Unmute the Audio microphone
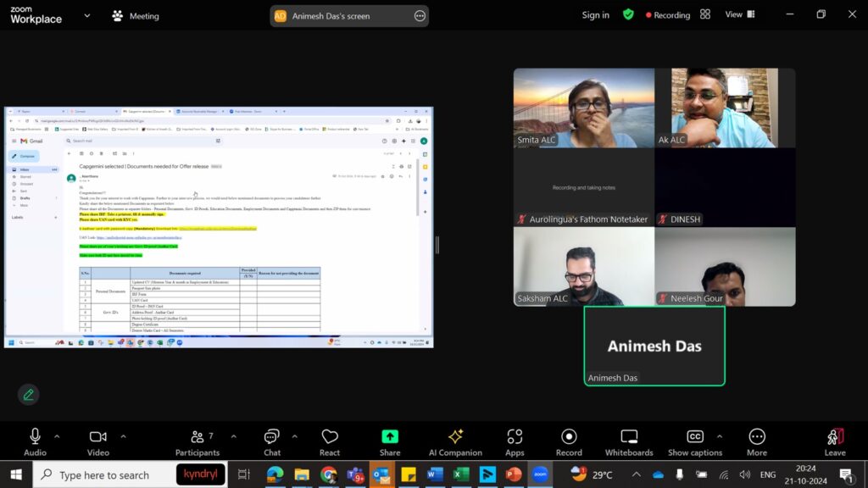Image resolution: width=868 pixels, height=488 pixels. pyautogui.click(x=35, y=441)
